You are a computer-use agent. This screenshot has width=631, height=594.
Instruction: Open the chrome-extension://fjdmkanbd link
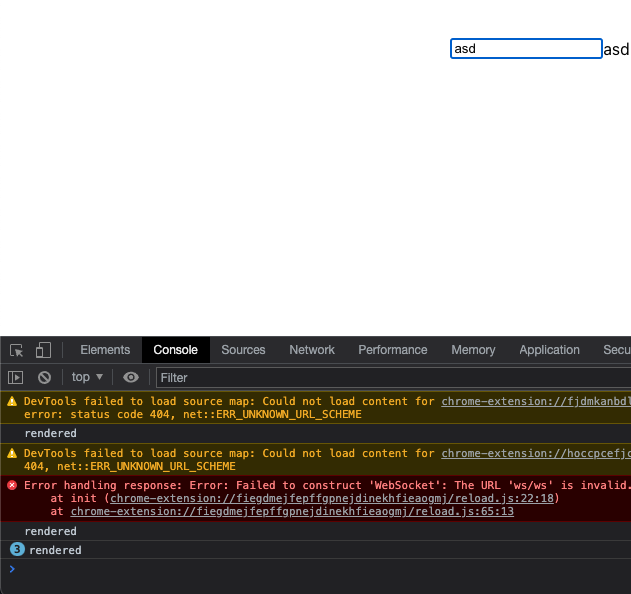(x=536, y=401)
